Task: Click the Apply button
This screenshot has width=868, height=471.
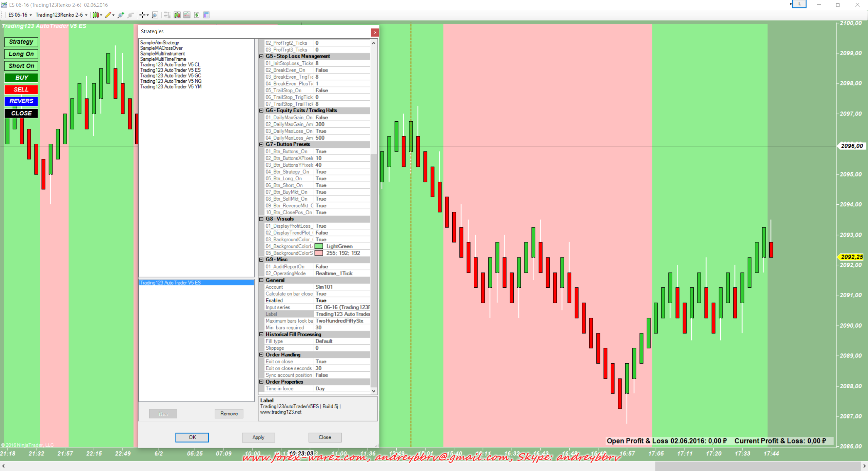Action: 258,437
